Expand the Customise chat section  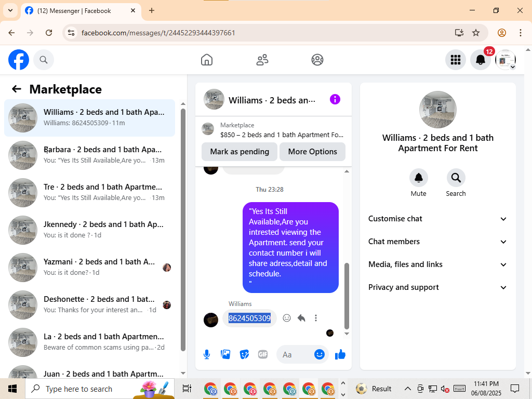pyautogui.click(x=437, y=219)
